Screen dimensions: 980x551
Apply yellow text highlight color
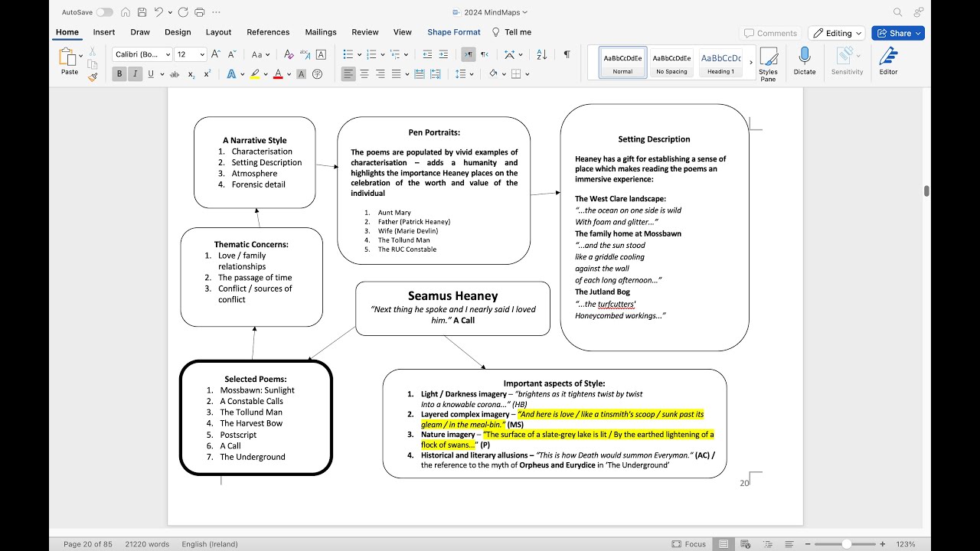coord(255,74)
